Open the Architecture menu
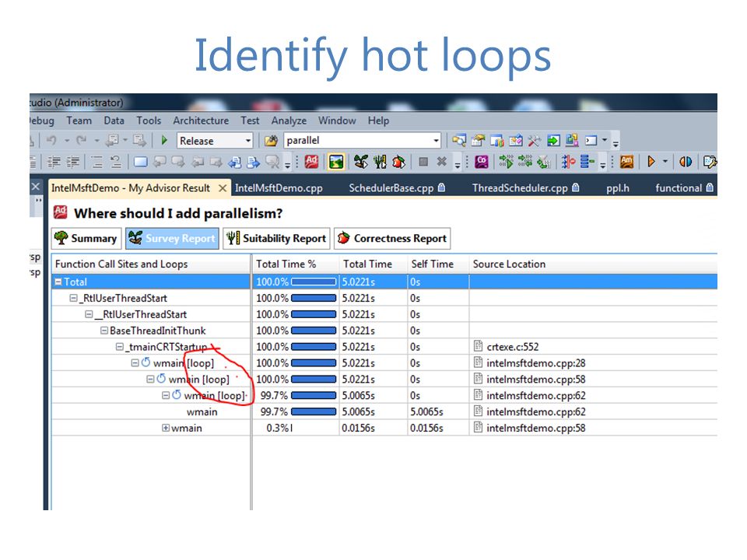The image size is (747, 560). tap(201, 121)
